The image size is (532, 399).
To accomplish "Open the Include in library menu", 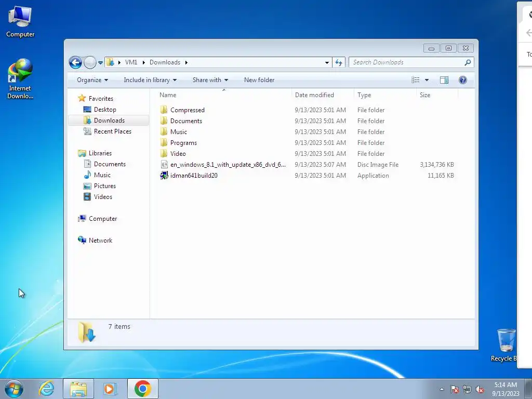I will click(x=150, y=80).
